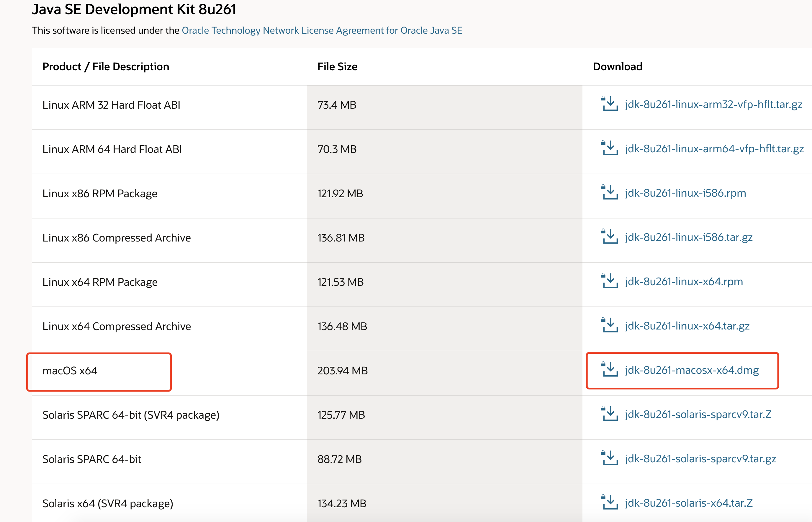Click download icon for jdk-8u261-linux-arm32-vfp-hflt.tar.gz

[x=609, y=104]
